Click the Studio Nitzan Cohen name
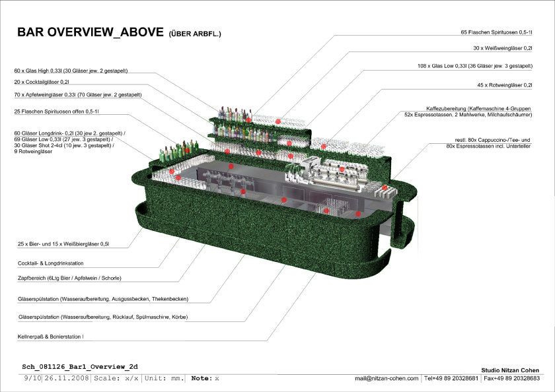 [511, 370]
